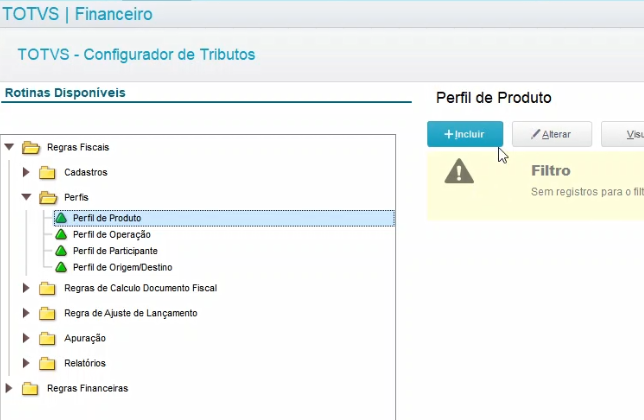
Task: Click green triangle icon beside Perfil de Operação
Action: [61, 234]
